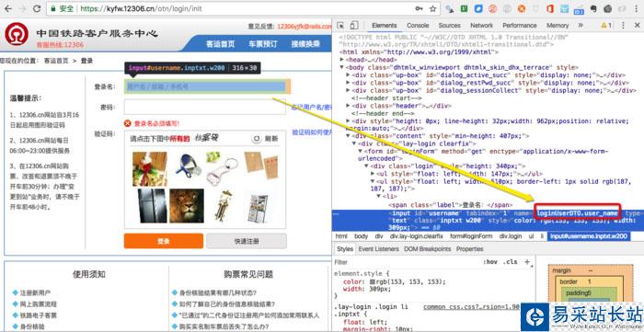
Task: Collapse the body element node
Action: pos(342,67)
